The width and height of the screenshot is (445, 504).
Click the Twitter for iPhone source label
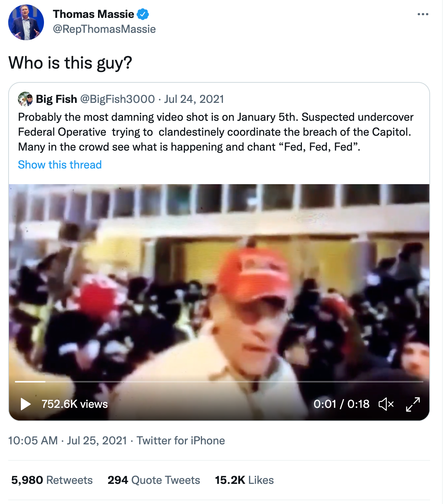[x=181, y=441]
